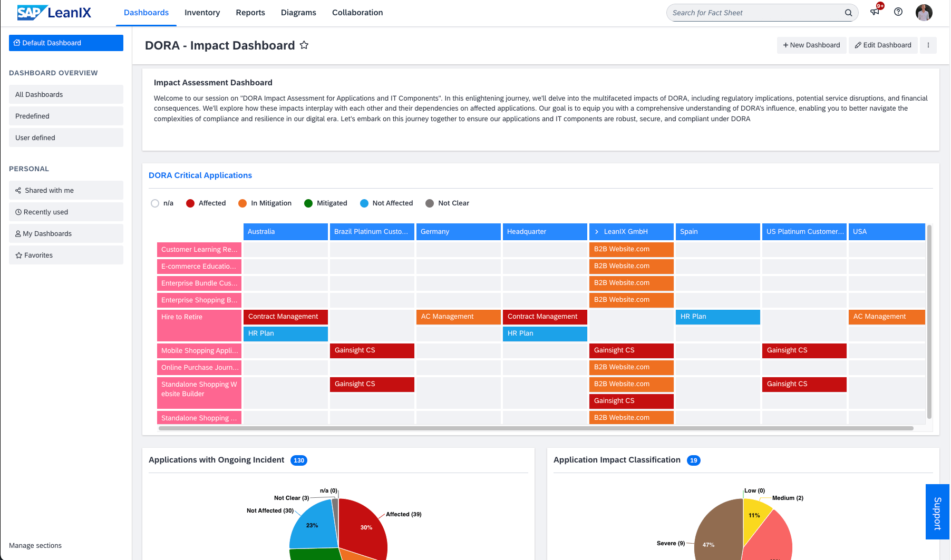Viewport: 951px width, 560px height.
Task: Click the Support side tab
Action: click(937, 512)
